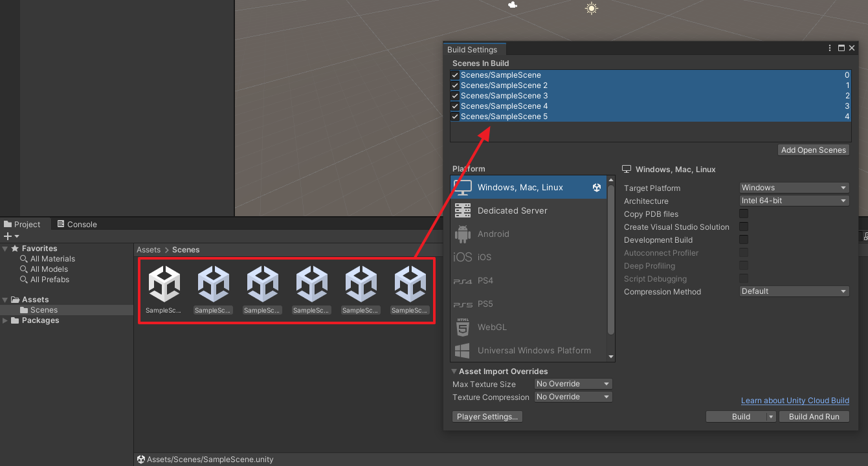Click the search icon beside All Materials
The width and height of the screenshot is (868, 466).
click(24, 259)
